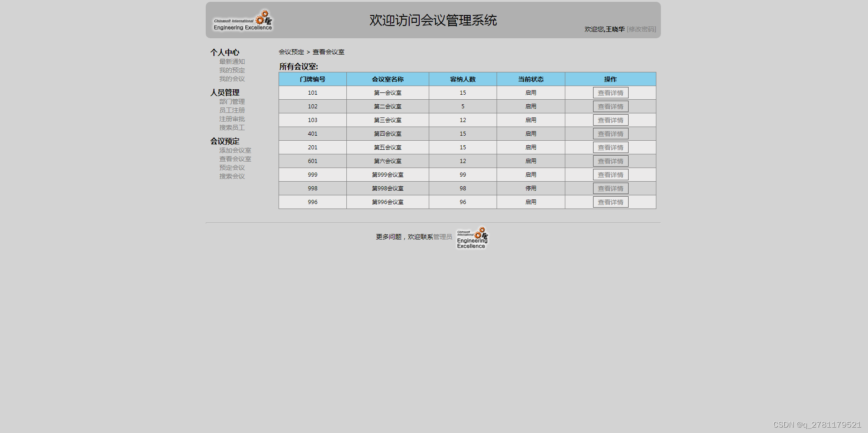Open 我的会议 in the sidebar
Screen dimensions: 868x433
click(x=232, y=79)
